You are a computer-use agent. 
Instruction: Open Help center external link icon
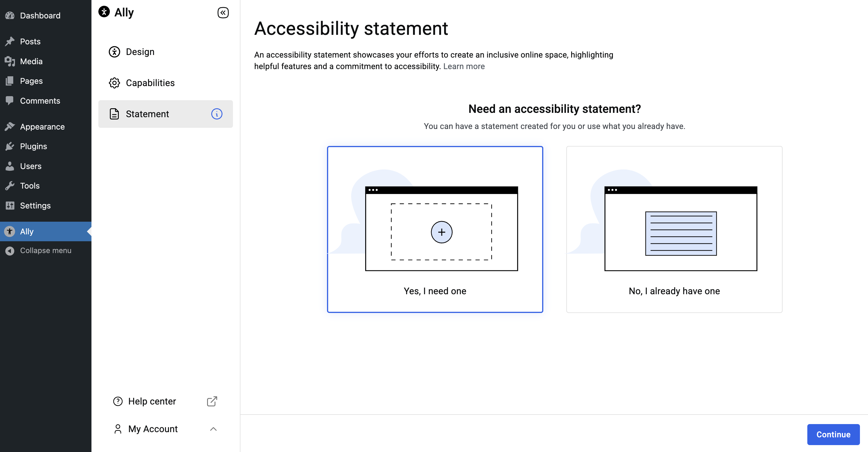click(212, 401)
